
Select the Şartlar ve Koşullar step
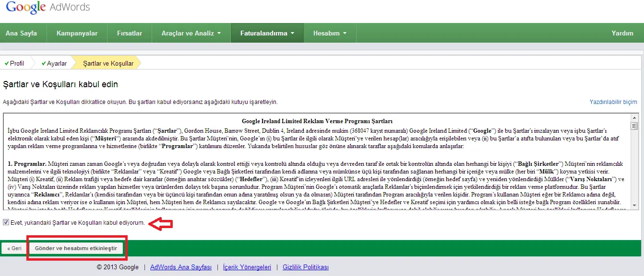(x=108, y=63)
